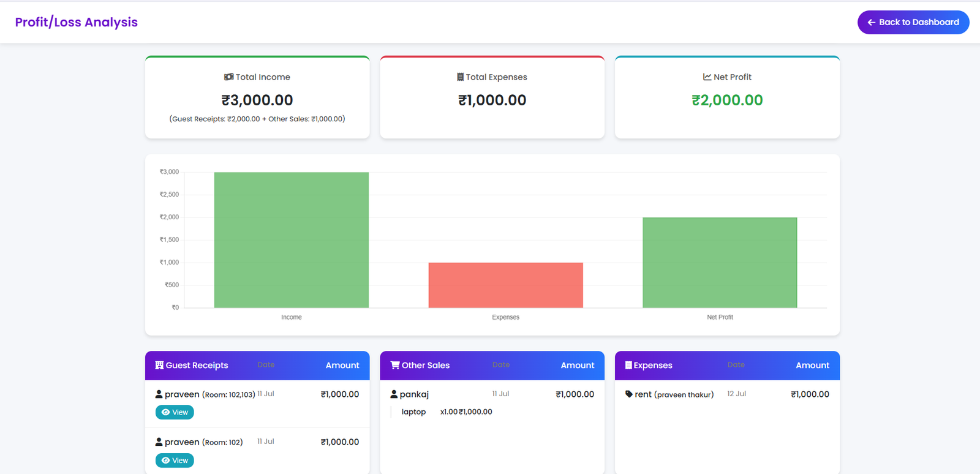Click the Profit/Loss Analysis page title
Screen dimensions: 980x474
point(77,22)
